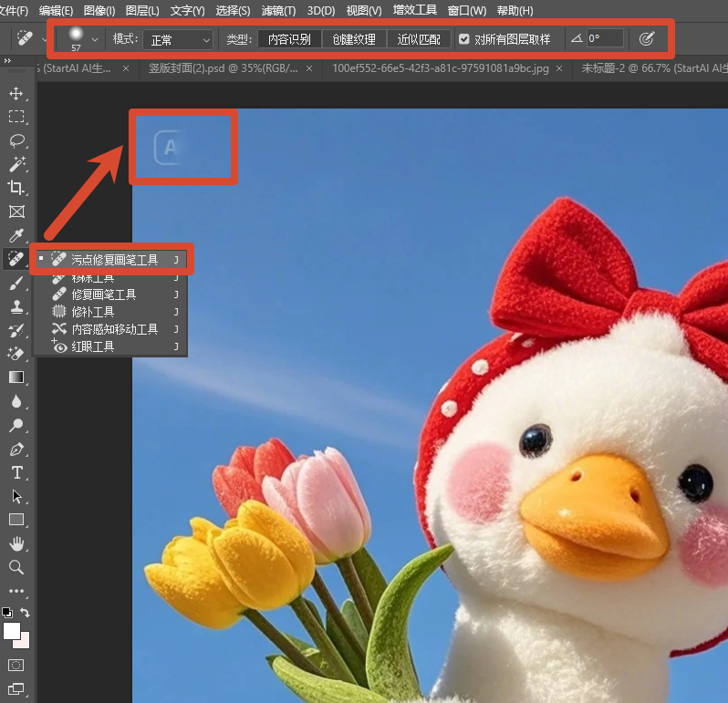Select the Magic Wand tool
The width and height of the screenshot is (728, 703).
pyautogui.click(x=16, y=164)
